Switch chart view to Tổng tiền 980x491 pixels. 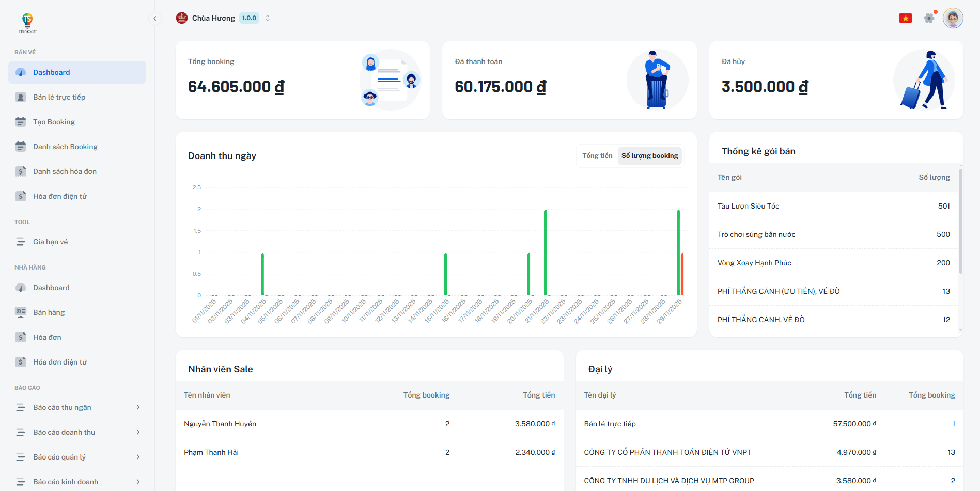coord(597,155)
